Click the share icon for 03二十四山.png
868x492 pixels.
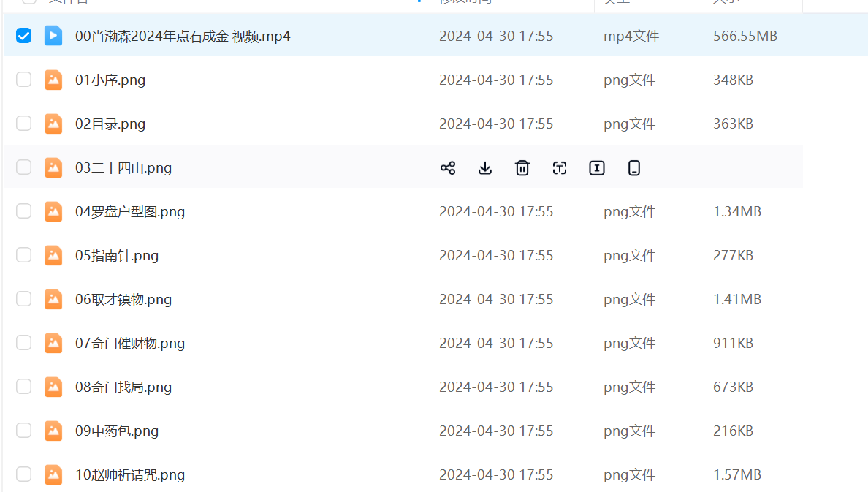point(448,168)
